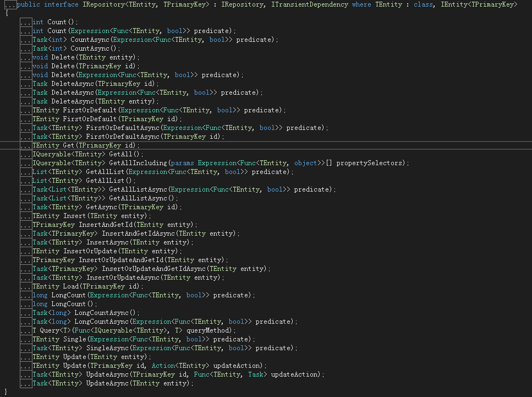Click FirstOrDefault(TPrimaryKey id) method
532x397 pixels.
click(x=107, y=119)
